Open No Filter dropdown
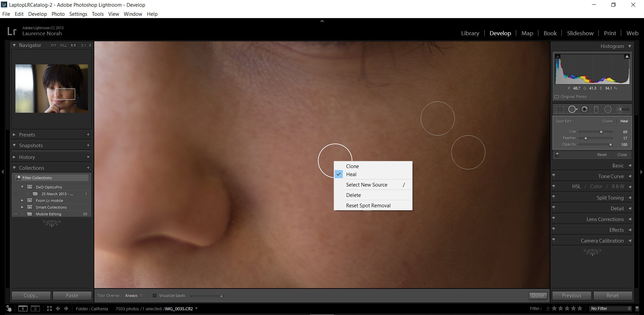Viewport: 644px width, 315px height. tap(611, 309)
